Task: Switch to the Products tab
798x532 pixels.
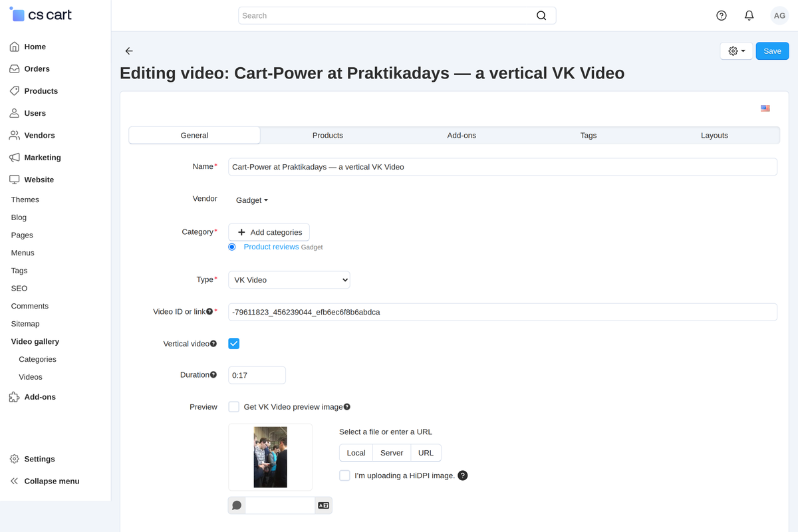Action: (328, 135)
